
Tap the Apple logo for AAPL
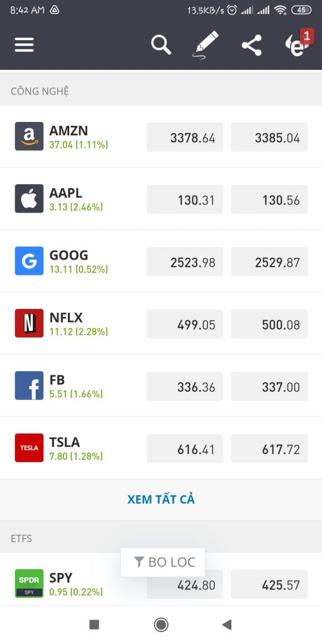(x=29, y=199)
